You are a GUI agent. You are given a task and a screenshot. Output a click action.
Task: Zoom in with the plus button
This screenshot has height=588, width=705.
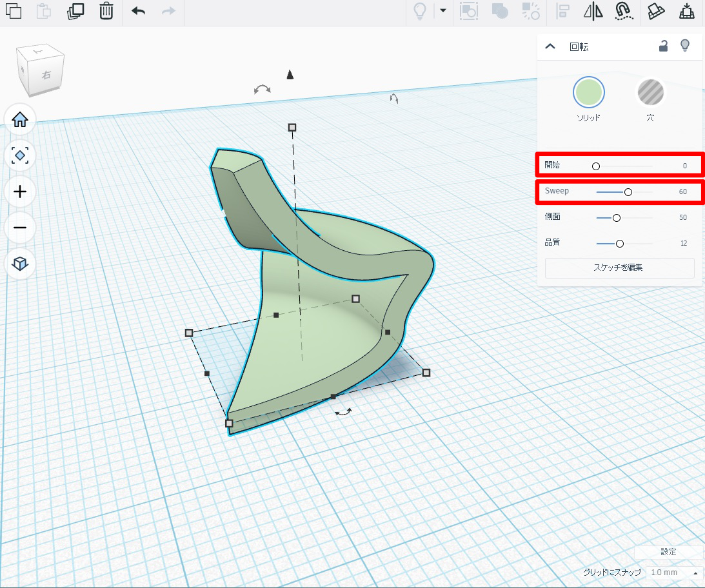click(x=20, y=191)
